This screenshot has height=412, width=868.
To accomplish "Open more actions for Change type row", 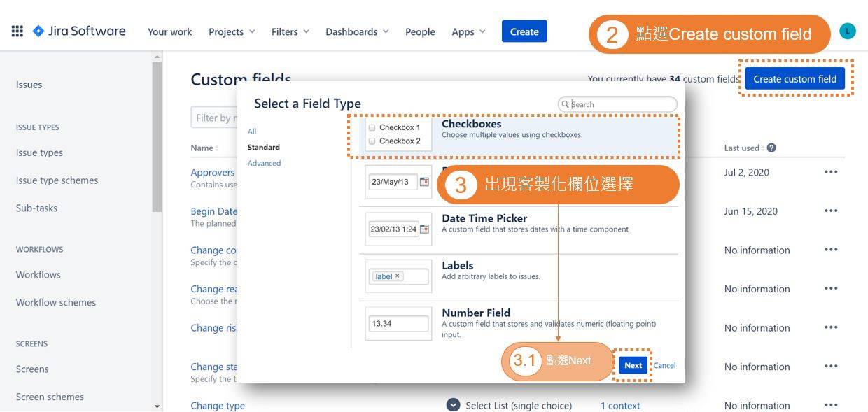I will point(831,405).
